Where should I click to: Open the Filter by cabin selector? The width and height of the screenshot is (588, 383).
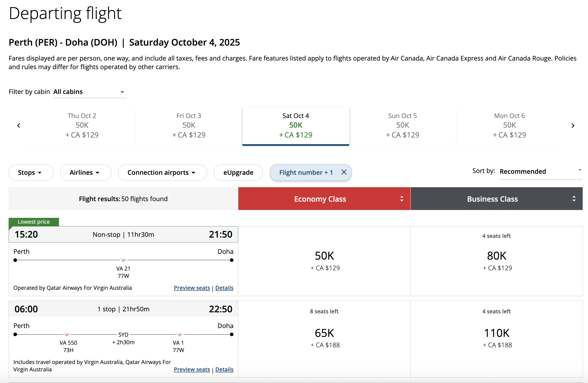pos(89,92)
